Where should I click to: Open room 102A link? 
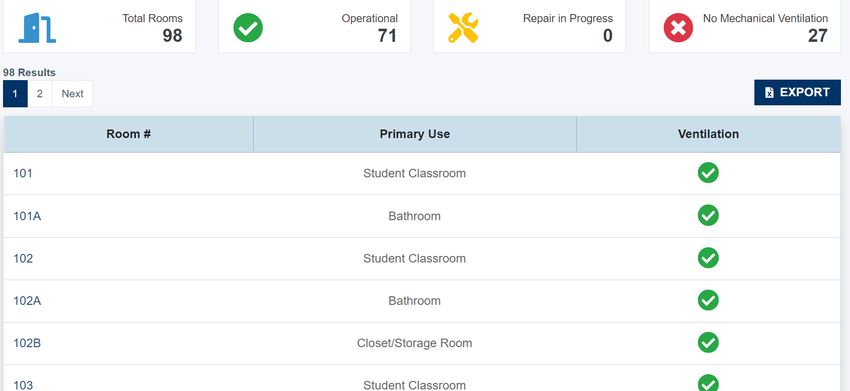pyautogui.click(x=27, y=301)
